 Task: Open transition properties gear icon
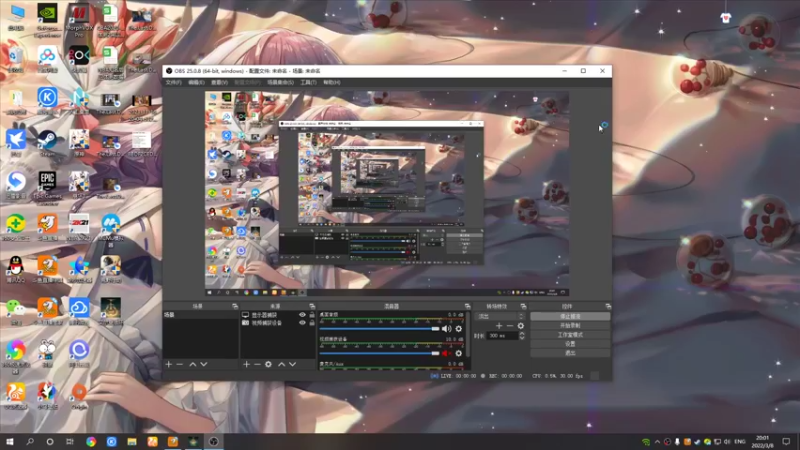click(520, 326)
